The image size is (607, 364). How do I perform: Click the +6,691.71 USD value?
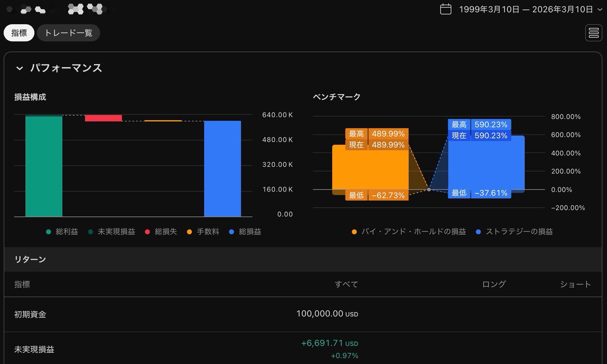[330, 343]
